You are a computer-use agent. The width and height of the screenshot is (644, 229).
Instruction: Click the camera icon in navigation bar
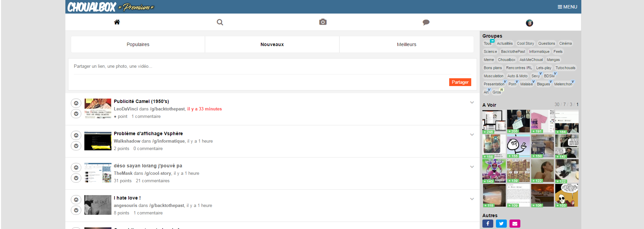tap(323, 22)
